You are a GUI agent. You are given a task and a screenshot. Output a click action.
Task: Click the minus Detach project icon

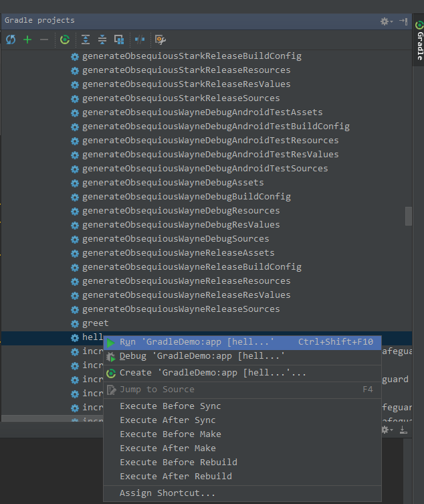tap(44, 40)
